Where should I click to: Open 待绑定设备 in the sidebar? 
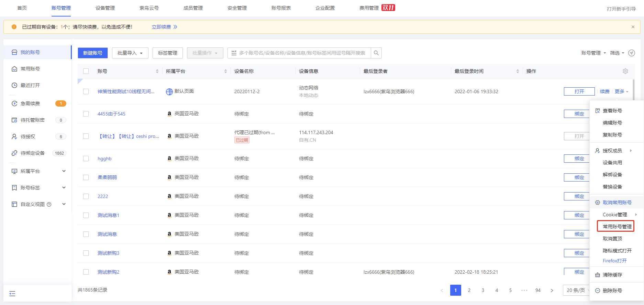(33, 153)
